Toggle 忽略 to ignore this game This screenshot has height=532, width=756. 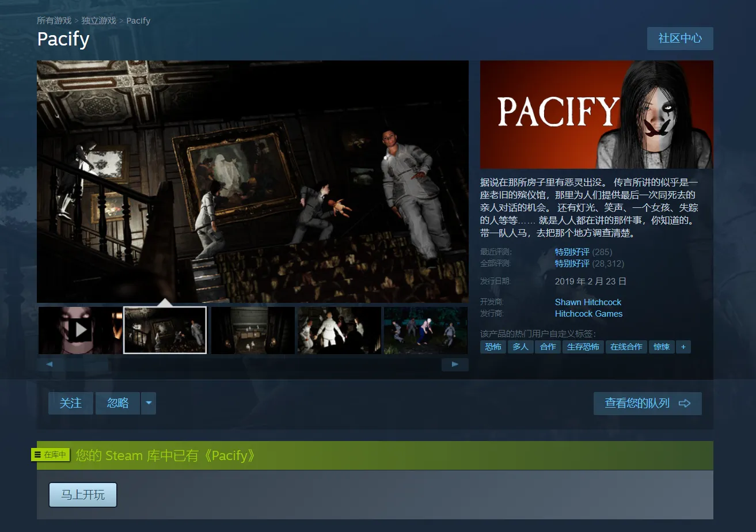pyautogui.click(x=118, y=403)
